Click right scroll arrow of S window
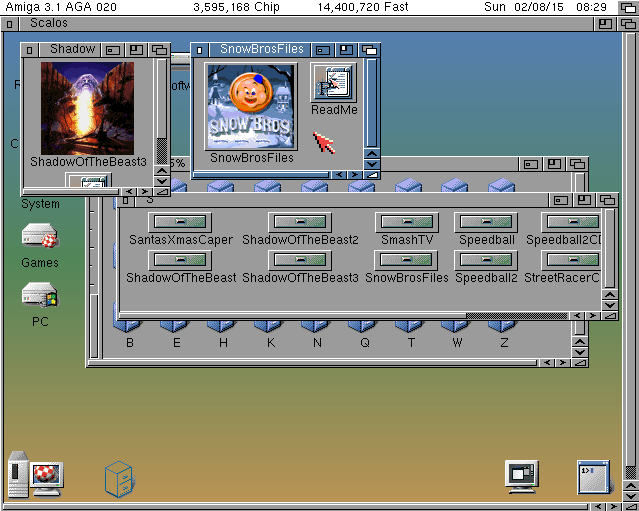This screenshot has height=511, width=639. [593, 316]
